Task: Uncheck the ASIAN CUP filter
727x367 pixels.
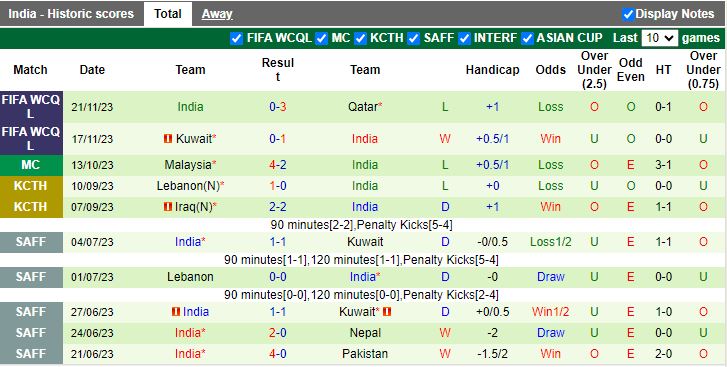Action: coord(527,38)
